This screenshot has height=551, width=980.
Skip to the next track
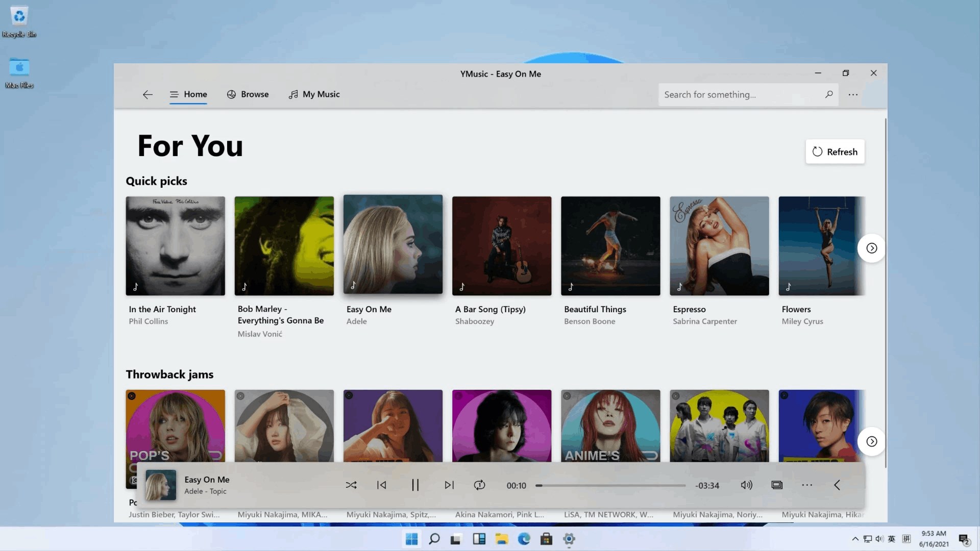point(449,485)
